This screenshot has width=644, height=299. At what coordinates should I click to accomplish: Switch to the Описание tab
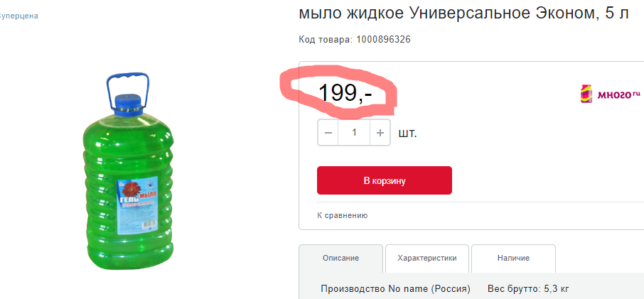pos(340,259)
